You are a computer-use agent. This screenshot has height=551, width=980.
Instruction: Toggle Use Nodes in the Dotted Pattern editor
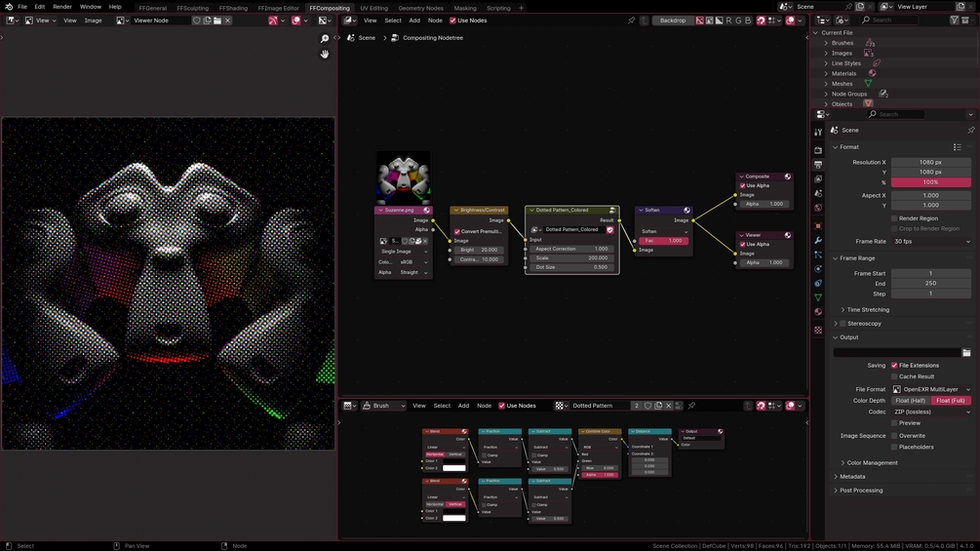coord(501,406)
